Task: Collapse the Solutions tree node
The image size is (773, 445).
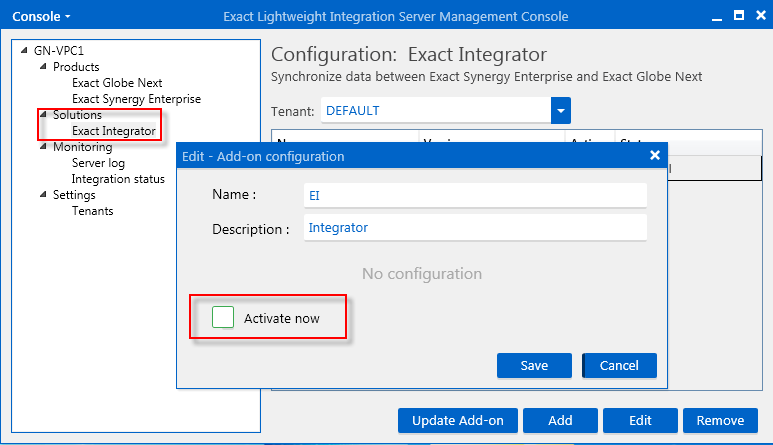Action: coord(43,114)
